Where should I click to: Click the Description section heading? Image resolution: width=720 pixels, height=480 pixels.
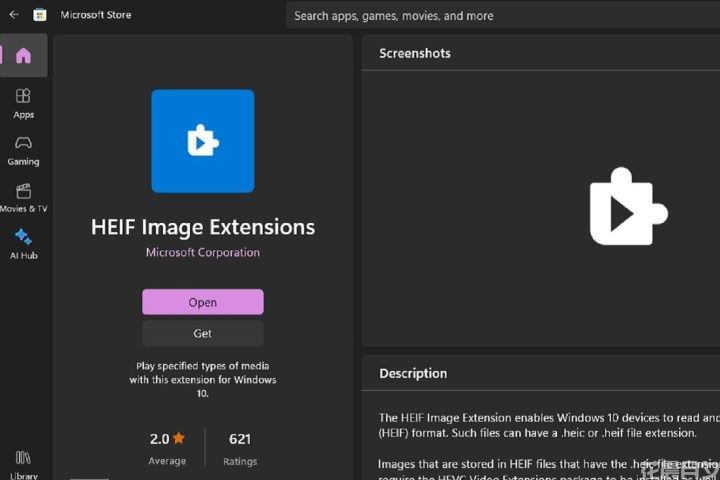pyautogui.click(x=413, y=373)
